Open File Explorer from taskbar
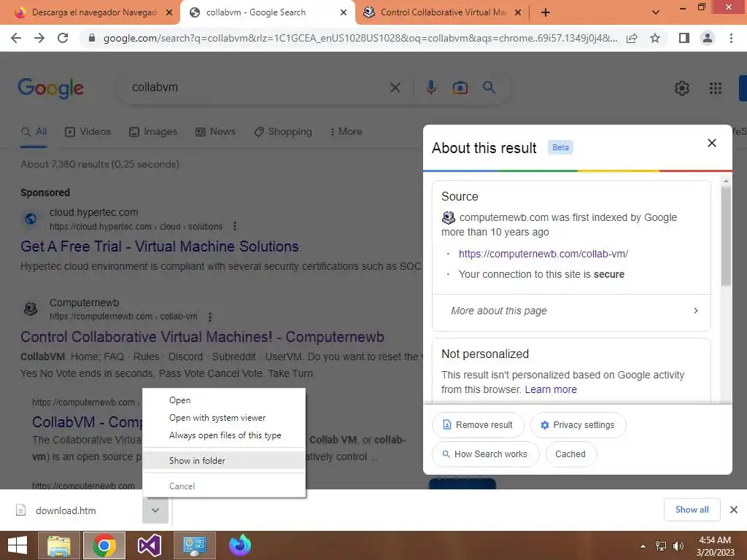The image size is (747, 560). point(58,545)
